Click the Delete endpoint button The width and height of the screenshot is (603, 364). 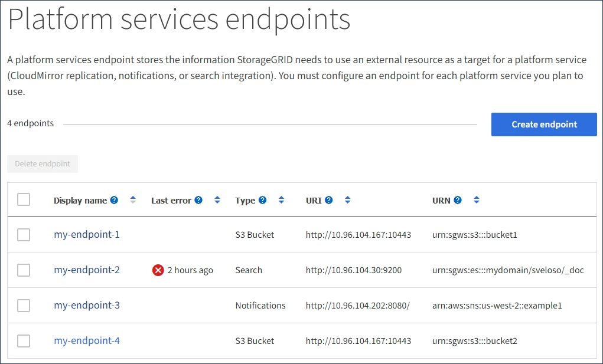coord(43,164)
